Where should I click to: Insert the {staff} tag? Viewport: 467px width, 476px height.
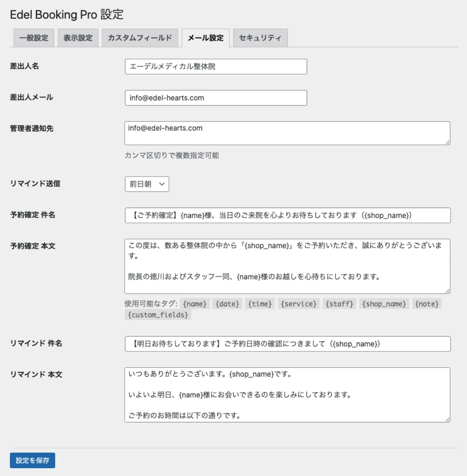coord(339,304)
